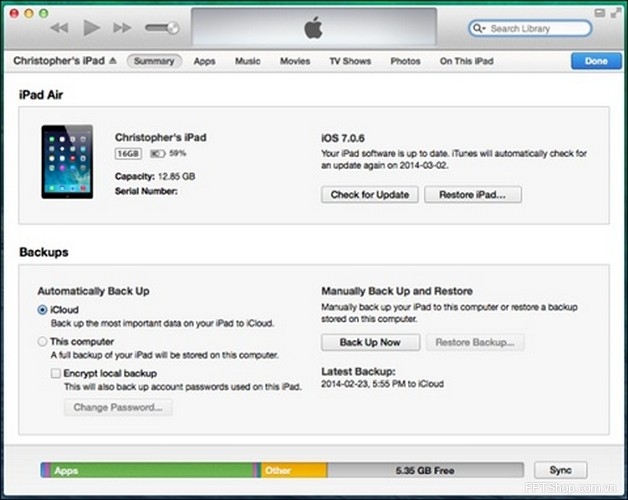Click the green Apps storage segment
628x500 pixels.
[x=151, y=470]
